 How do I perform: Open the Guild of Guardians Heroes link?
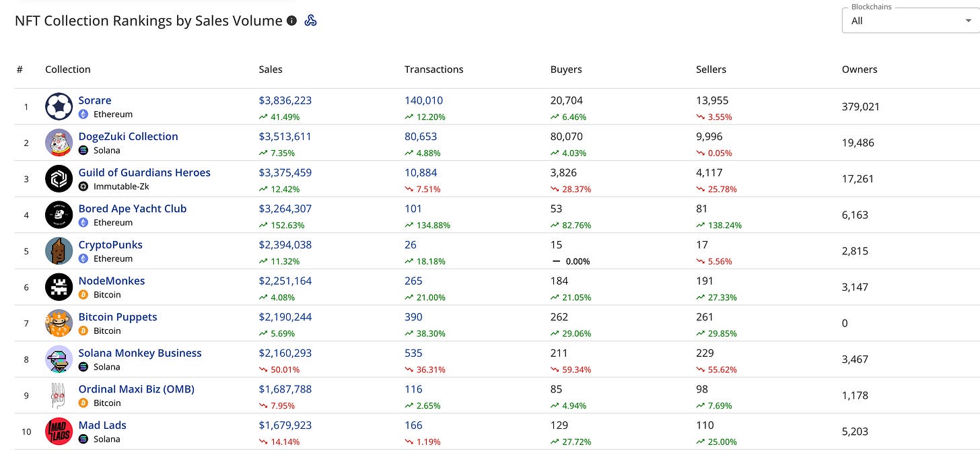click(145, 172)
